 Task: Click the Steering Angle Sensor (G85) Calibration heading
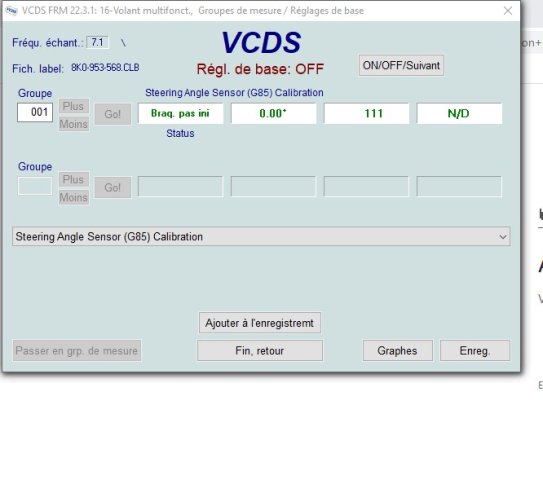coord(234,93)
